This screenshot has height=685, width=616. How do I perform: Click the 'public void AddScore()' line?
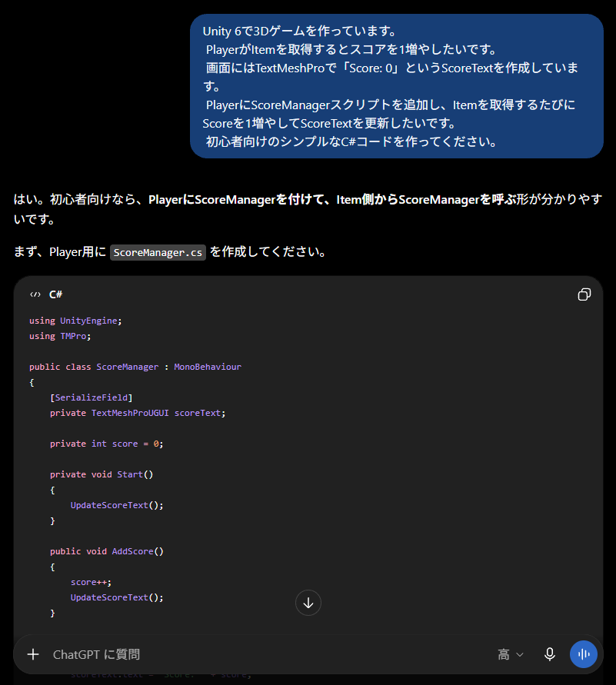pyautogui.click(x=107, y=551)
